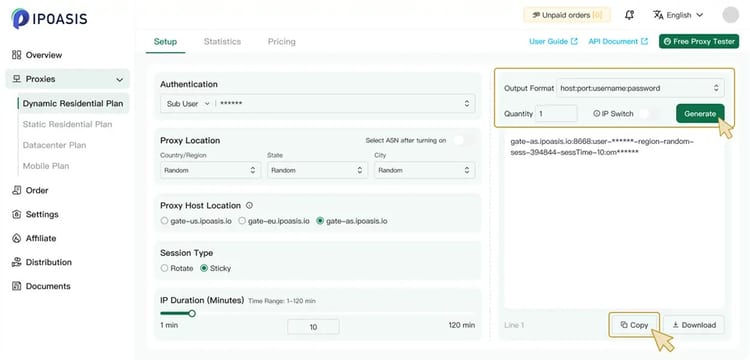Image resolution: width=750 pixels, height=360 pixels.
Task: Toggle the Select ASN switch
Action: [x=464, y=140]
